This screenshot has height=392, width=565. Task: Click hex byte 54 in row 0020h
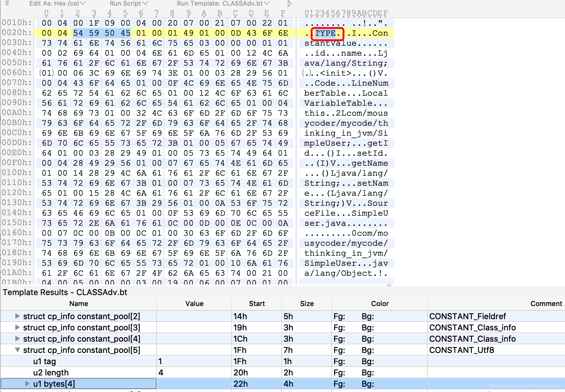click(78, 33)
